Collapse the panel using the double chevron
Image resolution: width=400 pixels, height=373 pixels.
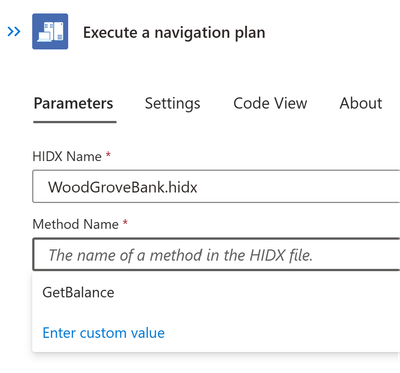tap(14, 32)
